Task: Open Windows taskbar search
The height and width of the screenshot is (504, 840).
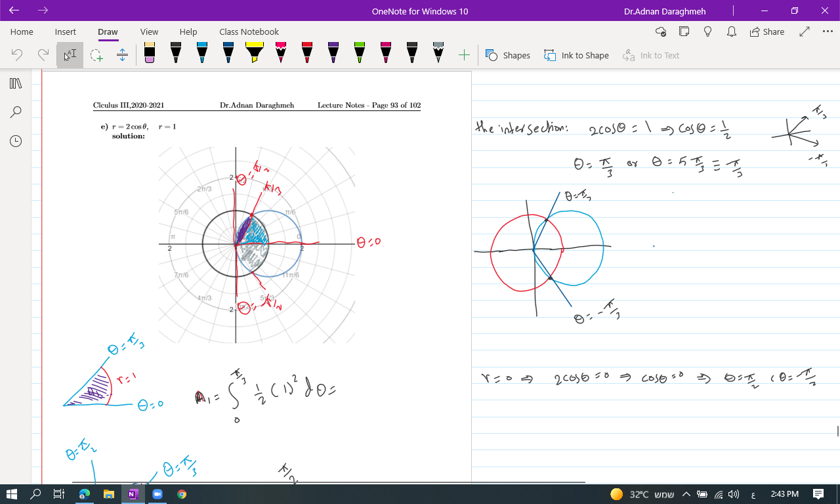Action: coord(35,494)
